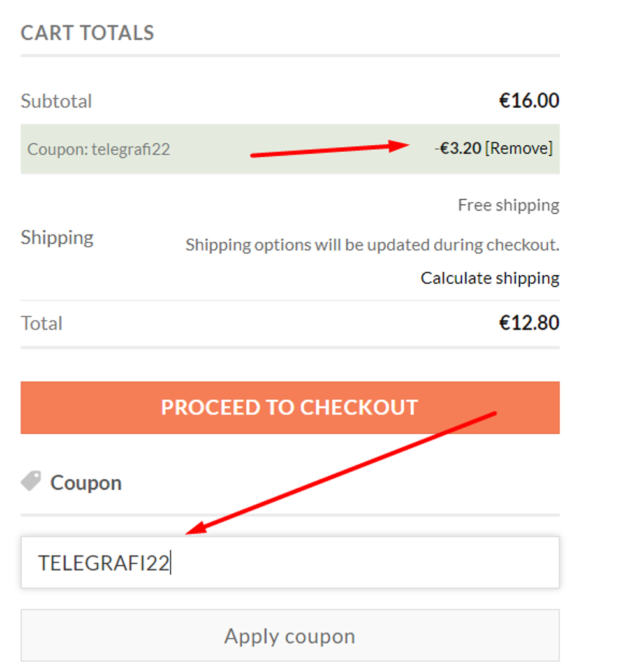625x672 pixels.
Task: Click the Total row label
Action: coord(41,323)
